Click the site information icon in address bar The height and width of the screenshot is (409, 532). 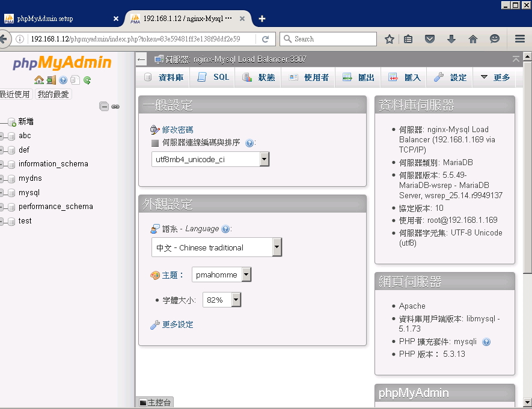pyautogui.click(x=20, y=39)
